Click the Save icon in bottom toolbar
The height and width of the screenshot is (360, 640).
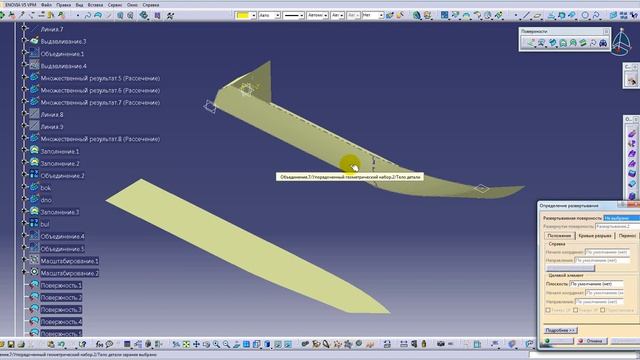(11, 344)
